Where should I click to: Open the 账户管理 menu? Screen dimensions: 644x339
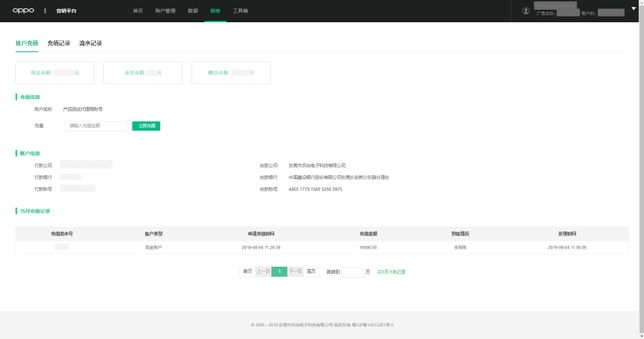[x=165, y=11]
